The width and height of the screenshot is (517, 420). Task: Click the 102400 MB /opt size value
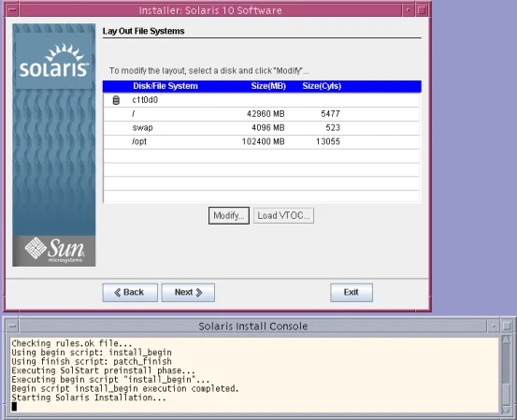pyautogui.click(x=263, y=141)
